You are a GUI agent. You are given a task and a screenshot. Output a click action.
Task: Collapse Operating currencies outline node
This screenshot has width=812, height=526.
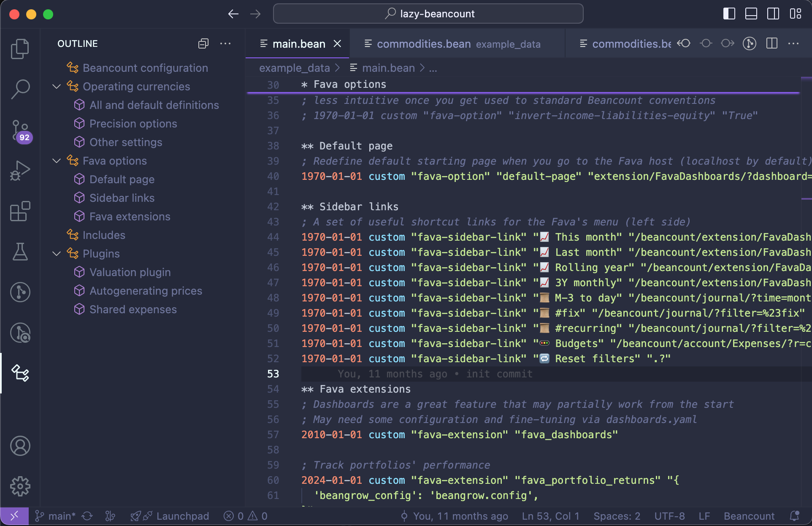pyautogui.click(x=57, y=87)
